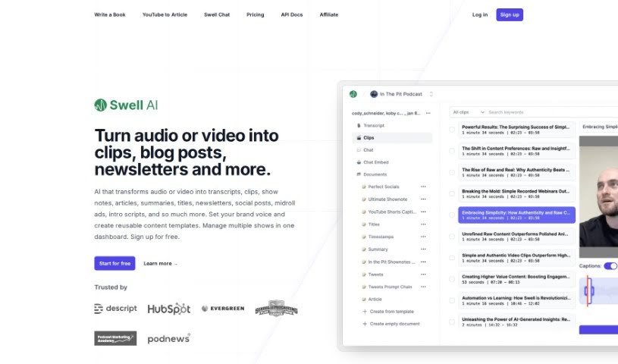Click the Chat Embed icon
The image size is (618, 364).
point(359,162)
